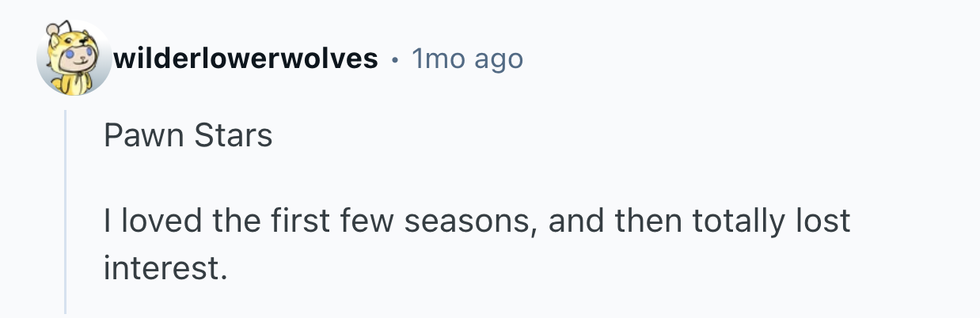Viewport: 980px width, 318px height.
Task: Click the standalone "I" starting the sentence
Action: pyautogui.click(x=108, y=221)
